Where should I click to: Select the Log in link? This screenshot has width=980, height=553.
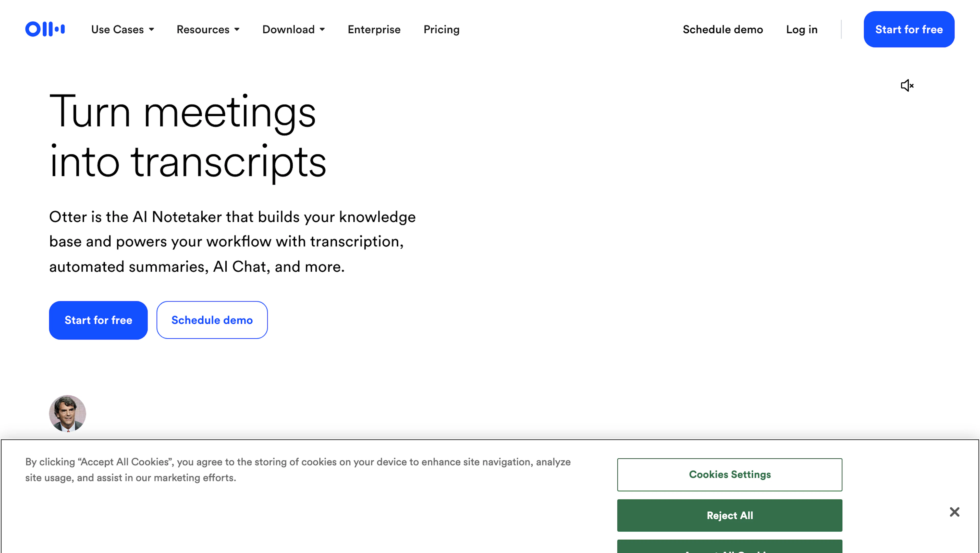802,29
